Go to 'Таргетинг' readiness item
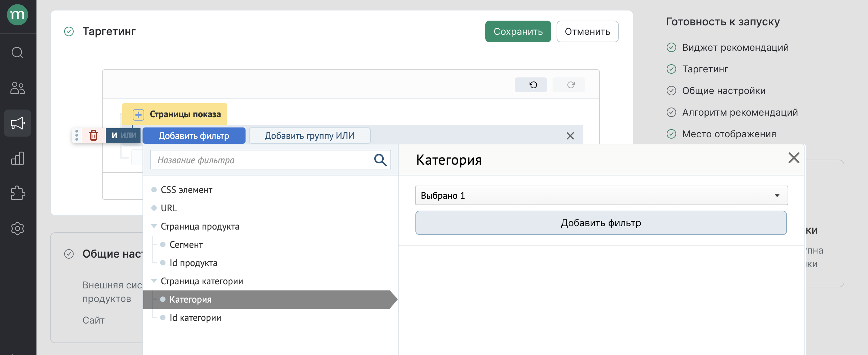 (x=705, y=69)
